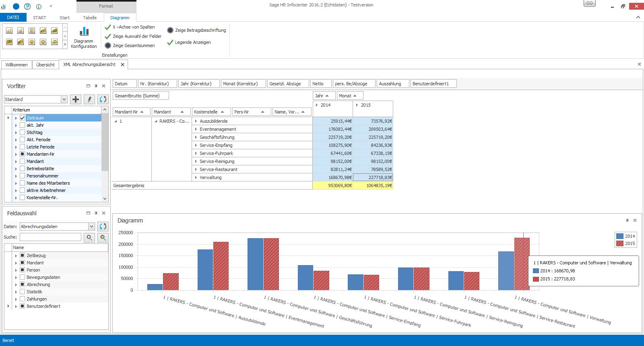Screen dimensions: 644x346
Task: Open the Daten Abrechnungsdaten dropdown
Action: 91,227
